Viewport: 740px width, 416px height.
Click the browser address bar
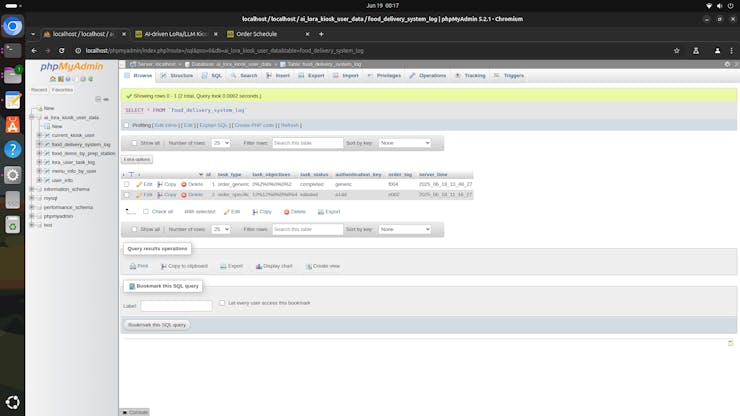(x=373, y=51)
